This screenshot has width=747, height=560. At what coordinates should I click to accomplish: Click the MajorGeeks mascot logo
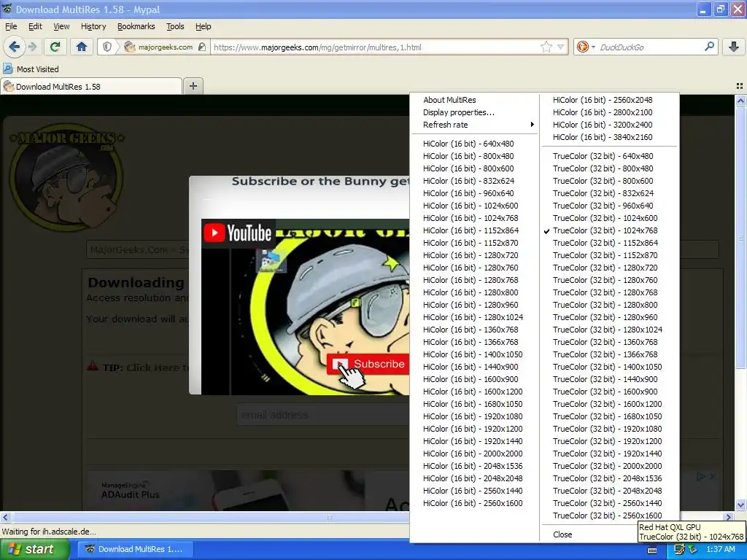(x=66, y=177)
